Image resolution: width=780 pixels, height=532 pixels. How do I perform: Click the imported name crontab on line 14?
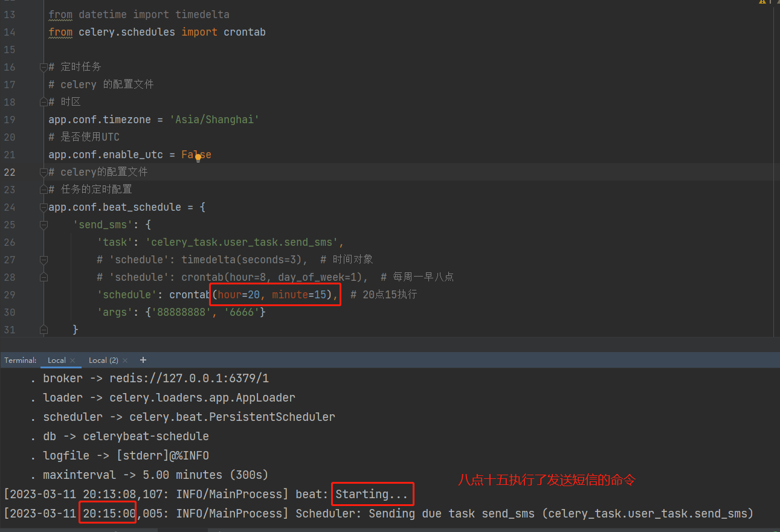(245, 32)
